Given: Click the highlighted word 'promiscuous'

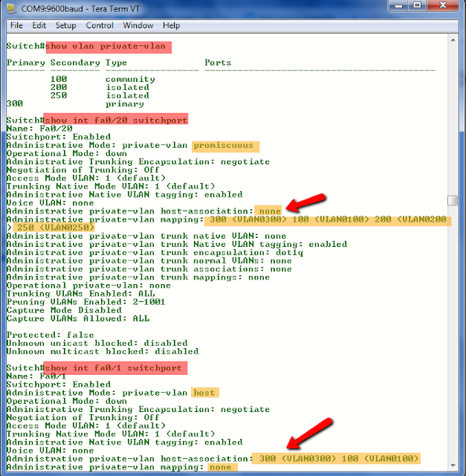Looking at the screenshot, I should pyautogui.click(x=225, y=147).
